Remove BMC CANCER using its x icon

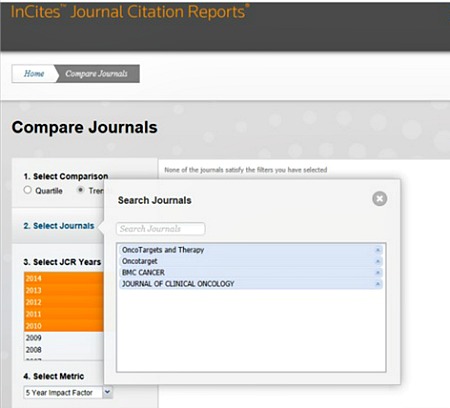click(x=378, y=273)
